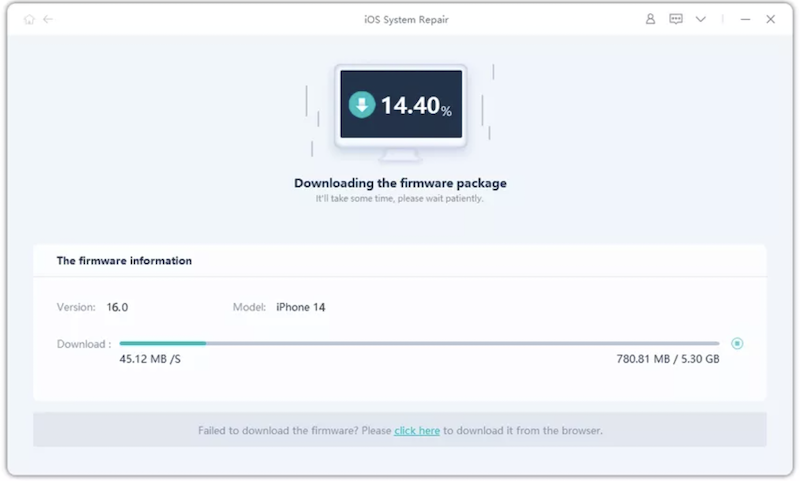This screenshot has height=481, width=800.
Task: Click the firmware download progress bar
Action: 418,344
